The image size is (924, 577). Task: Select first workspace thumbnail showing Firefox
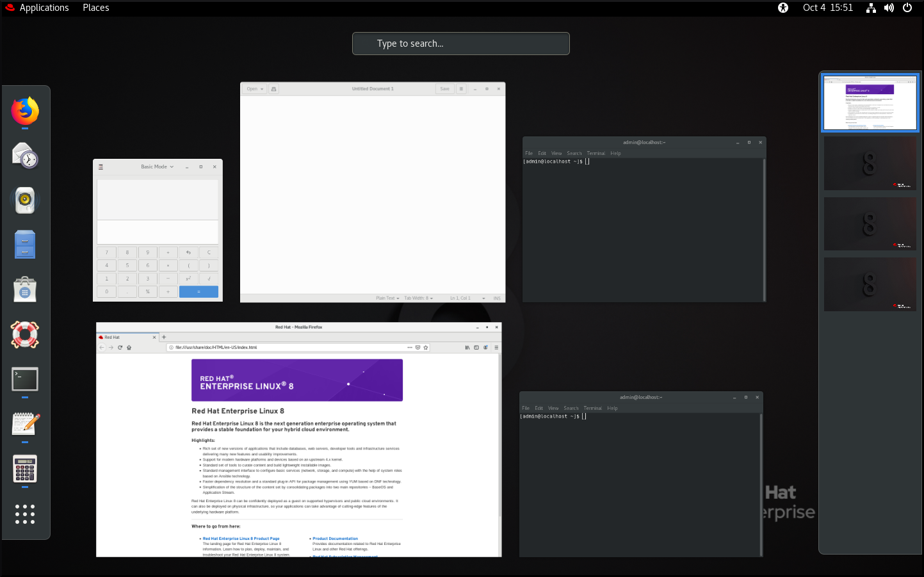tap(870, 102)
